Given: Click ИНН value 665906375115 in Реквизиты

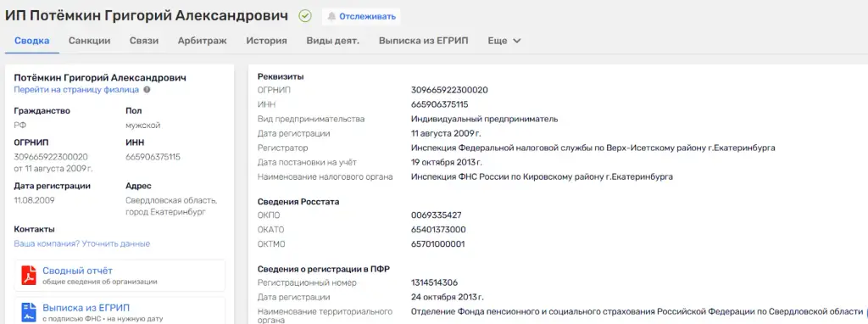Looking at the screenshot, I should coord(440,104).
